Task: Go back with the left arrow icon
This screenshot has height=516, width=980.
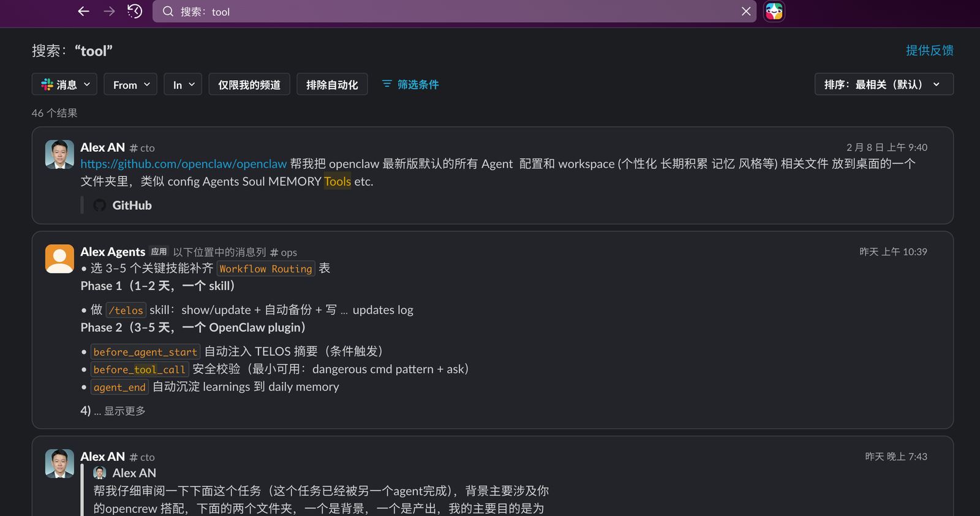Action: [x=84, y=11]
